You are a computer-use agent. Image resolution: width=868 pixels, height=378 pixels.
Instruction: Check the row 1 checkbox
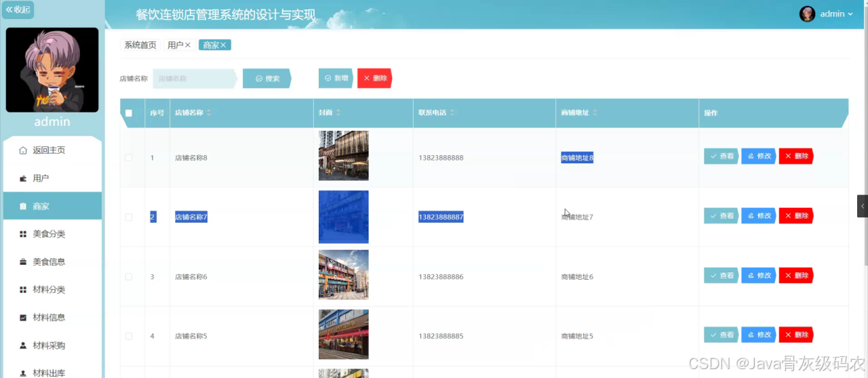(129, 158)
